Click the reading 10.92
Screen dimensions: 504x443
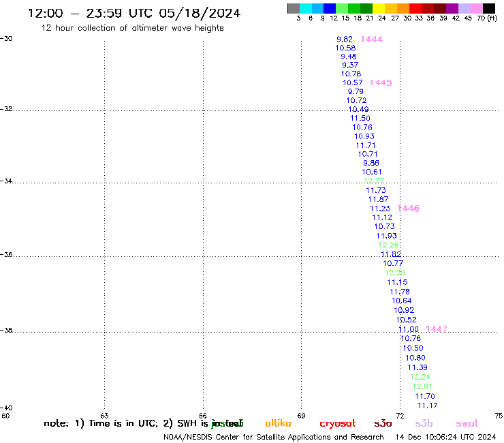(404, 311)
